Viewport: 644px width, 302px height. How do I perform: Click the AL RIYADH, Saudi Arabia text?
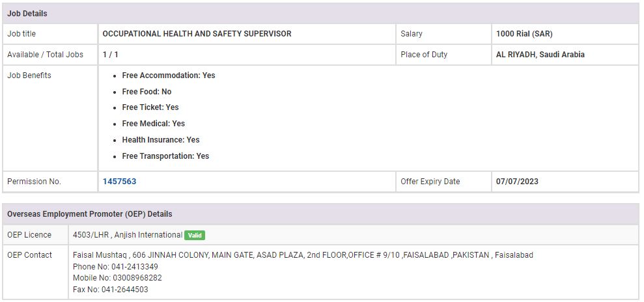[540, 55]
